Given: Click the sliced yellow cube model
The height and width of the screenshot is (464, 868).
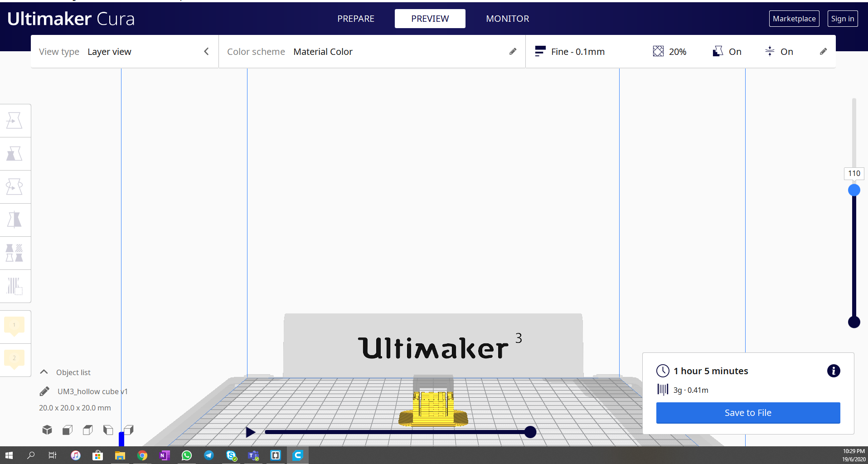Looking at the screenshot, I should pyautogui.click(x=433, y=409).
